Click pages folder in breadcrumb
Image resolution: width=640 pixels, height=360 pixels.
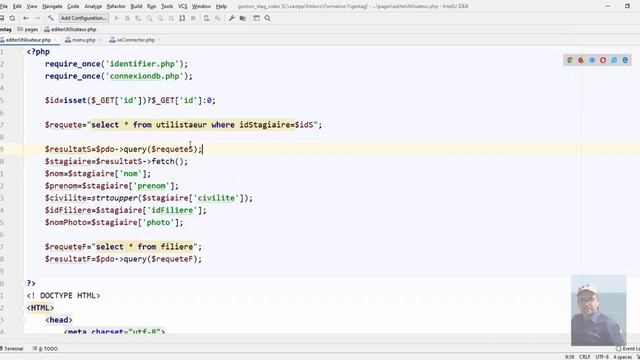pyautogui.click(x=28, y=29)
